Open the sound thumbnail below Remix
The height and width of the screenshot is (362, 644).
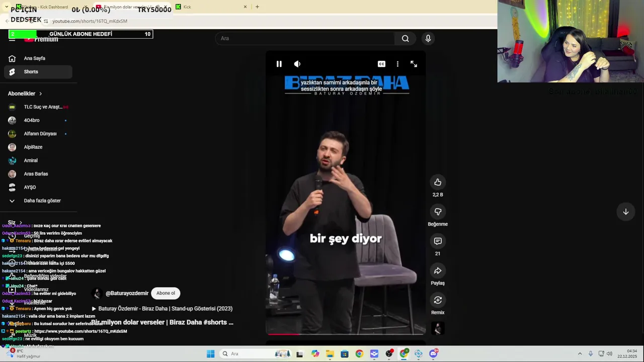[x=438, y=328]
